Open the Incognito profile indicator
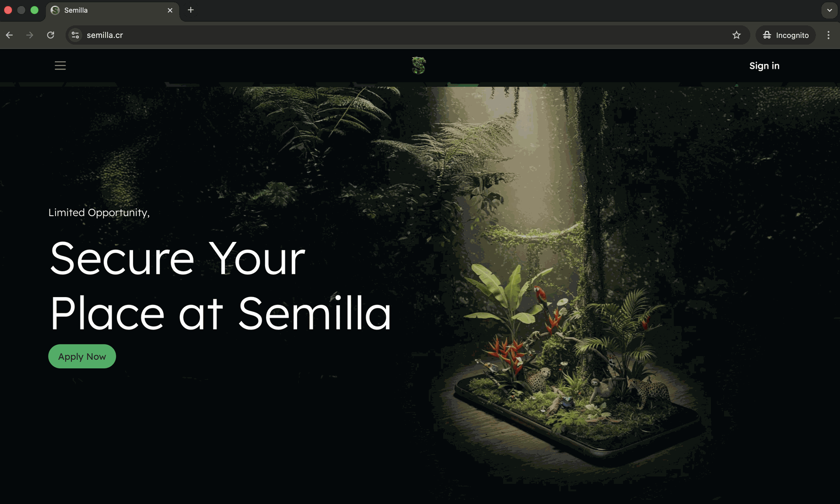Viewport: 840px width, 504px height. (786, 35)
